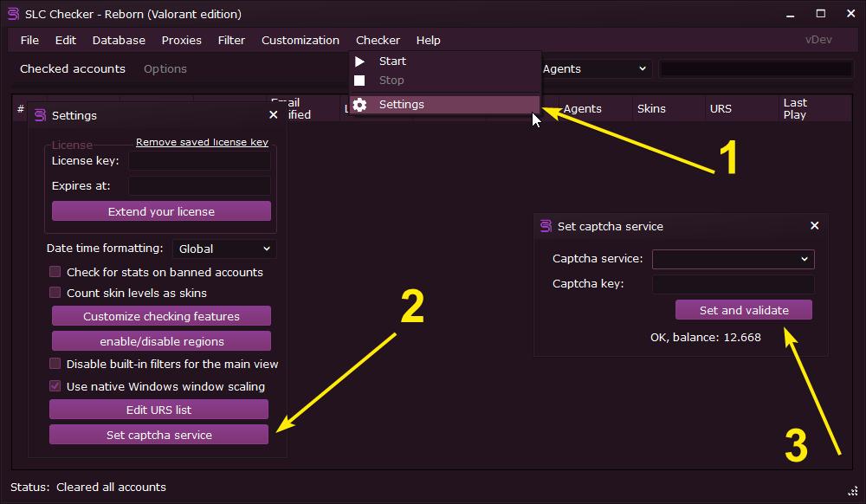This screenshot has width=866, height=504.
Task: Click enable/disable regions button
Action: tap(161, 341)
